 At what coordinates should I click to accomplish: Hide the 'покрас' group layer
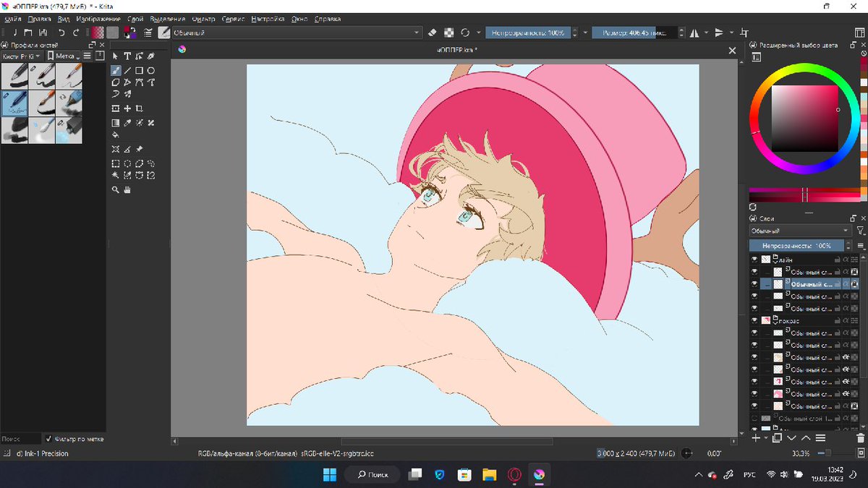[754, 320]
